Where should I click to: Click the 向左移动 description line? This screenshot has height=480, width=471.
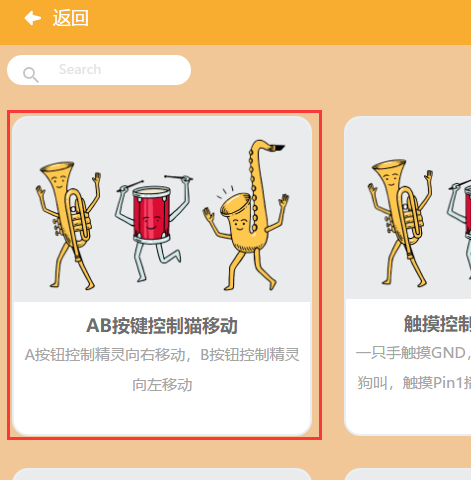[162, 385]
